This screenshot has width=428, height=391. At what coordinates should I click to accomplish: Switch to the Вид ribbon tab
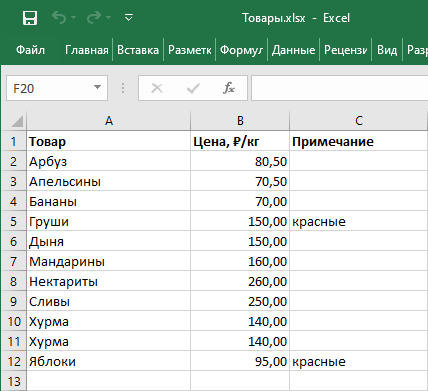coord(387,50)
